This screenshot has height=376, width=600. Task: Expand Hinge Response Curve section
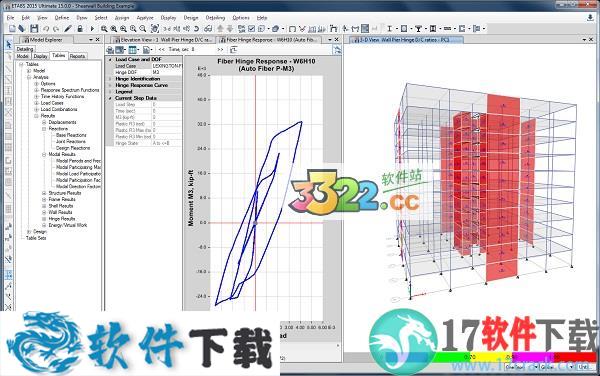[x=110, y=85]
